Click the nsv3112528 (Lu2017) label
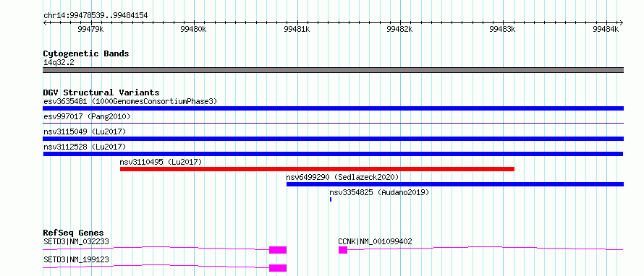Image resolution: width=644 pixels, height=276 pixels. pos(85,147)
